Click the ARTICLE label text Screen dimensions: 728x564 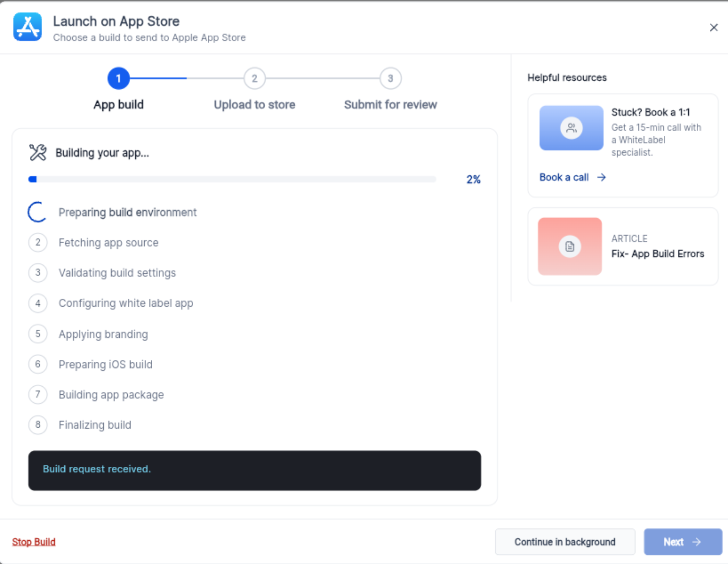tap(629, 238)
